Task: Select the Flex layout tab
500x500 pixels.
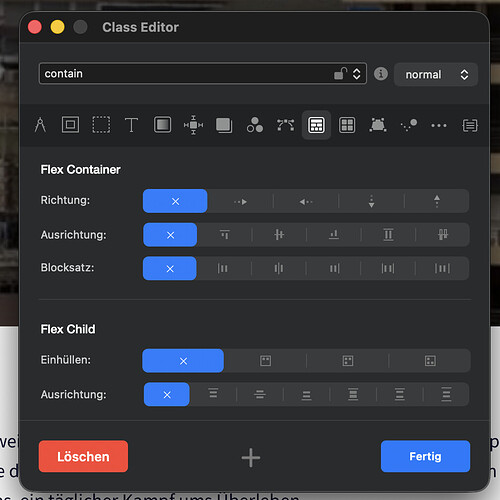Action: click(x=316, y=125)
